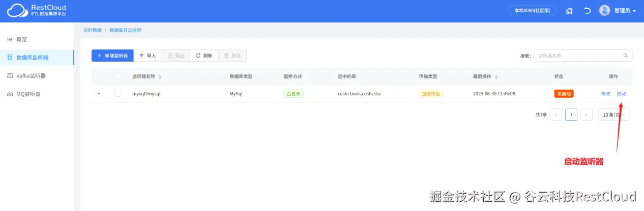Go to home via house icon
The height and width of the screenshot is (211, 644).
click(x=570, y=11)
